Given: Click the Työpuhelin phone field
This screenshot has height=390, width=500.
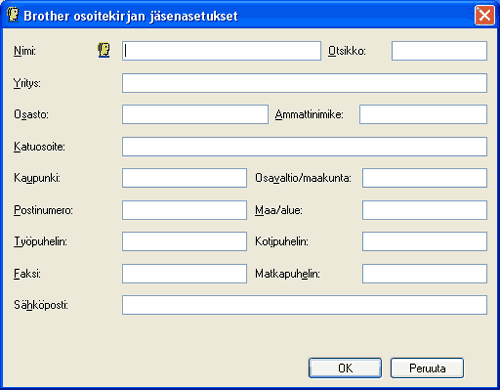Looking at the screenshot, I should tap(184, 241).
